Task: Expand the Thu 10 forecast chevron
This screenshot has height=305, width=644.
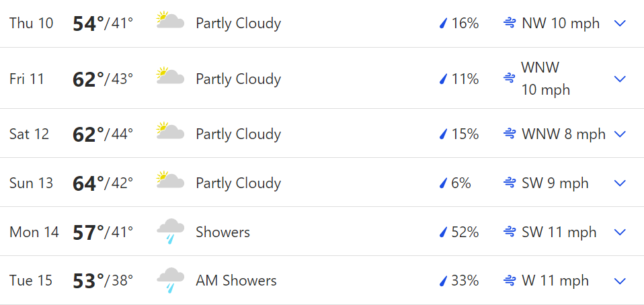Action: (619, 24)
